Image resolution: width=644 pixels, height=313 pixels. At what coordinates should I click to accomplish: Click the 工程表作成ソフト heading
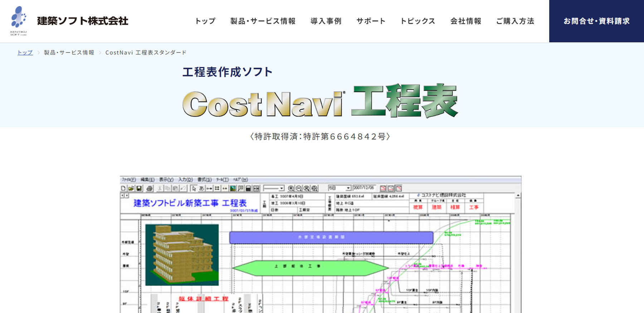coord(228,72)
